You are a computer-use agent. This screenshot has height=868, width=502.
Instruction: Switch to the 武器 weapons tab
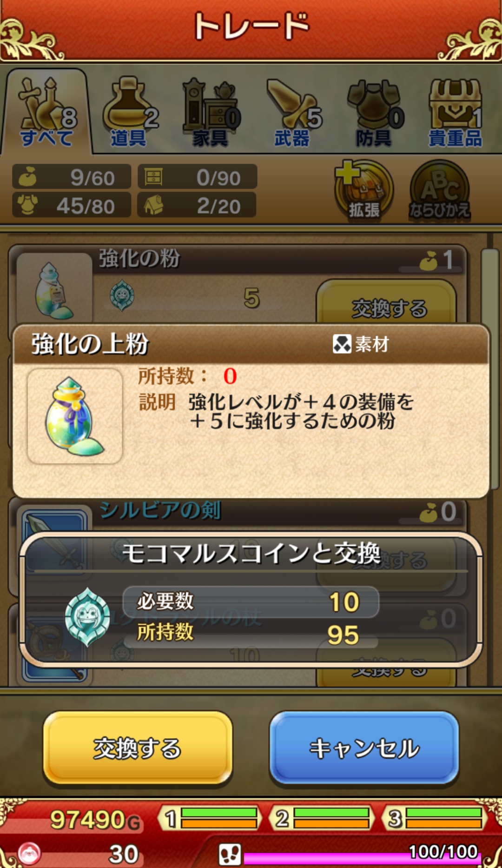point(292,113)
